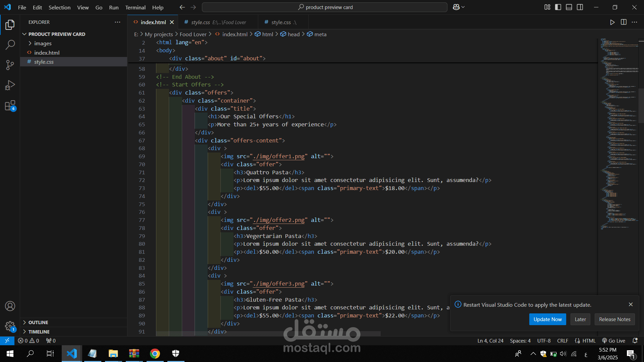
Task: Open Extensions view with badge
Action: coord(10,106)
